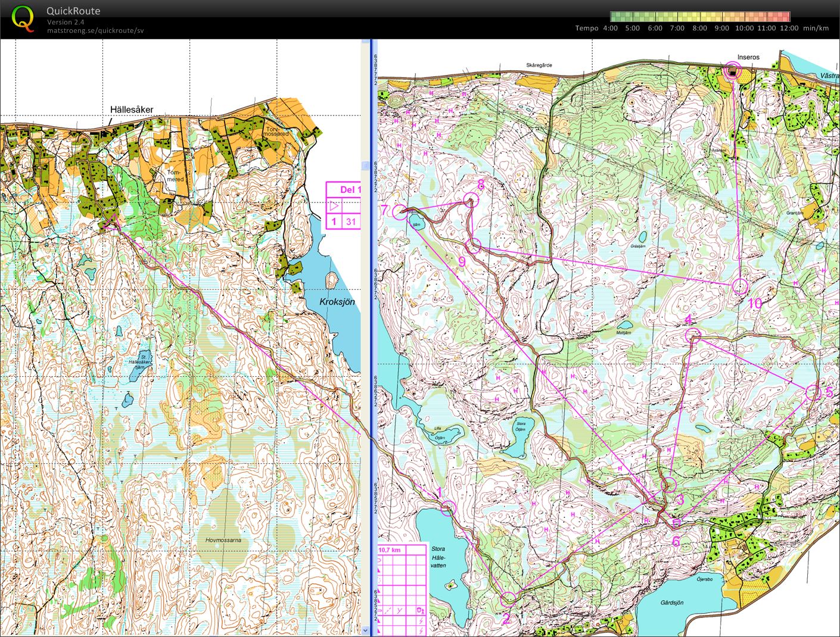Click the vertical scrollbar thumb between the maps
The image size is (840, 637).
pyautogui.click(x=366, y=165)
